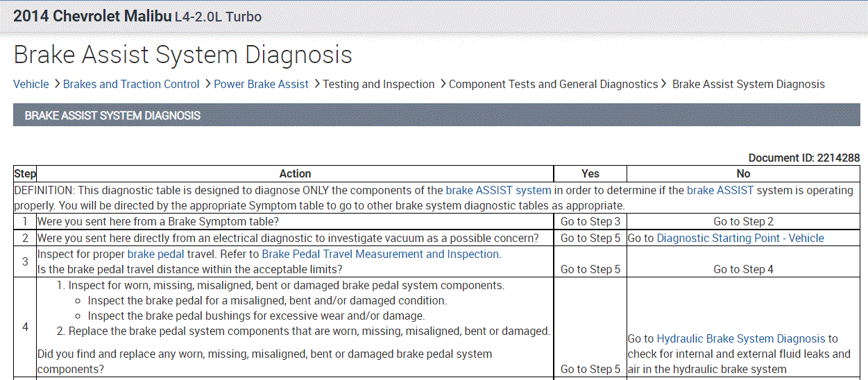Follow the Diagnostic Starting Point - Vehicle link
Image resolution: width=868 pixels, height=380 pixels.
(x=740, y=238)
